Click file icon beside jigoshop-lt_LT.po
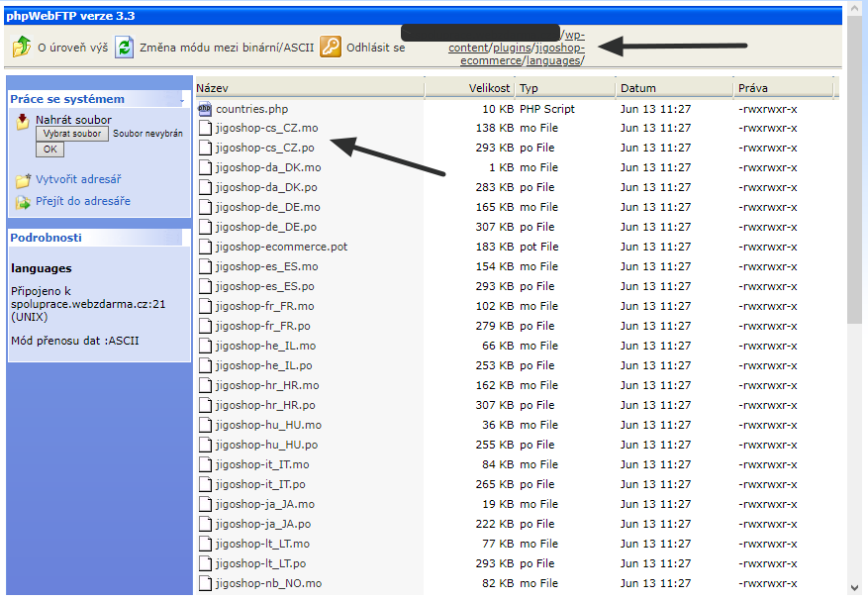The width and height of the screenshot is (868, 601). 206,563
